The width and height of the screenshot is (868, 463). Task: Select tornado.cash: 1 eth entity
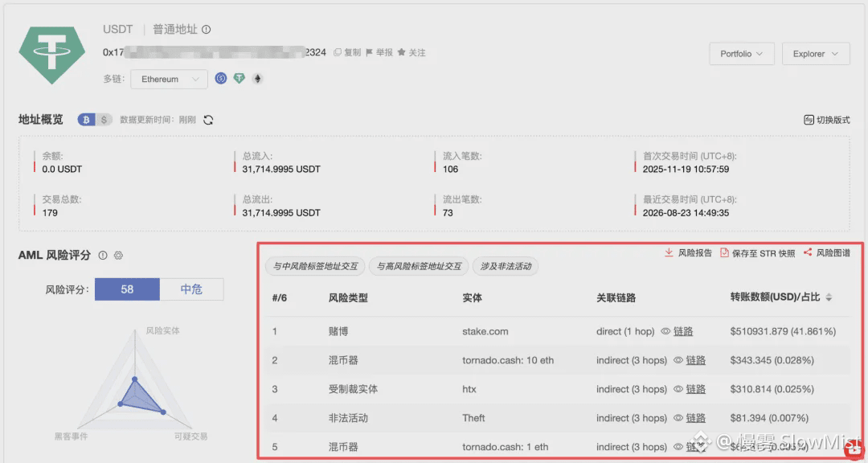[x=505, y=446]
